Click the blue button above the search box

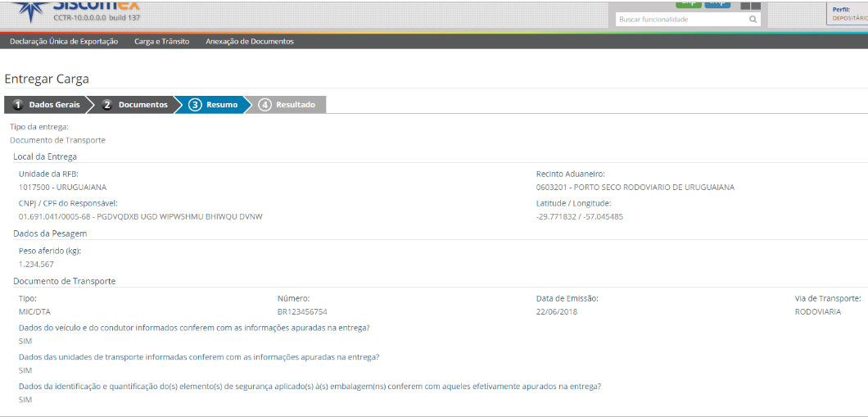point(717,3)
